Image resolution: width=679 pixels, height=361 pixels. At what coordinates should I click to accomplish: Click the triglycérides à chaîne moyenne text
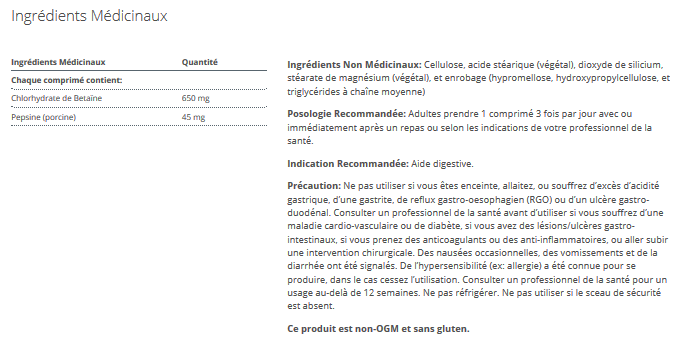356,92
